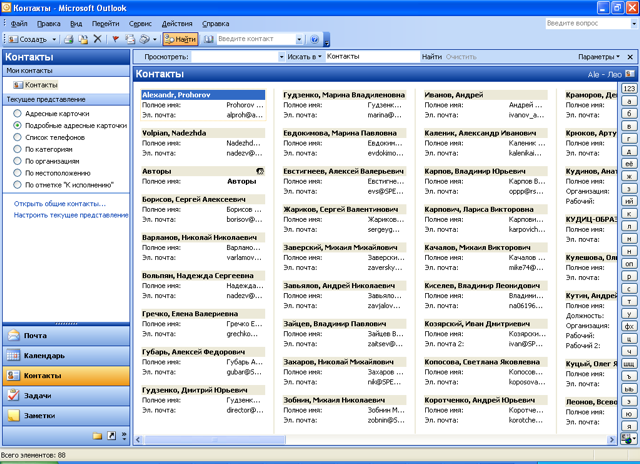This screenshot has height=464, width=640.
Task: Jump to letter я in index
Action: [x=629, y=426]
